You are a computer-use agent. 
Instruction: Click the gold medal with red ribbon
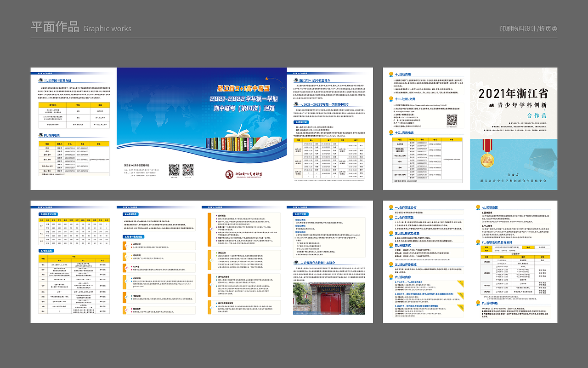486,153
